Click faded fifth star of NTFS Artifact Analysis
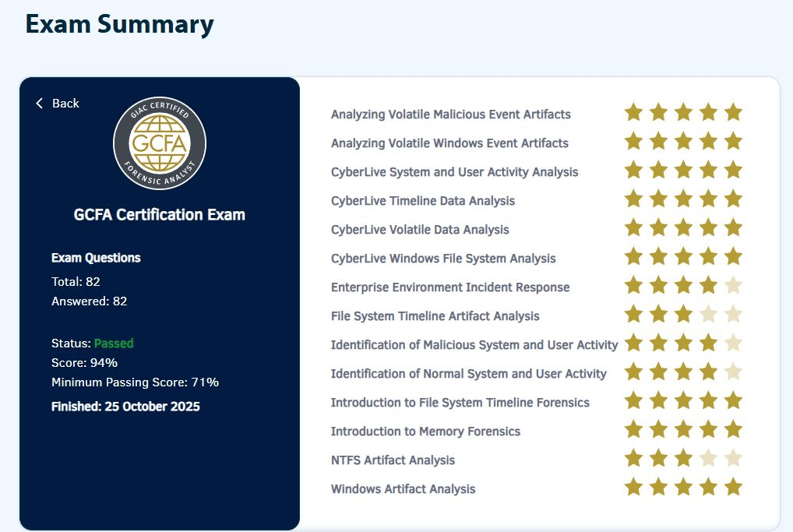This screenshot has height=532, width=793. (x=733, y=458)
